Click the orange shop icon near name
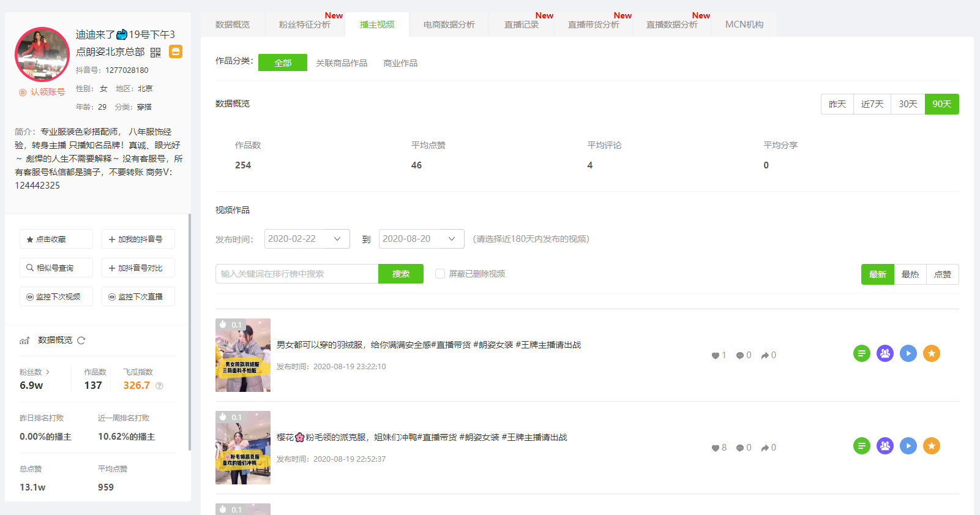This screenshot has width=980, height=515. pyautogui.click(x=176, y=51)
